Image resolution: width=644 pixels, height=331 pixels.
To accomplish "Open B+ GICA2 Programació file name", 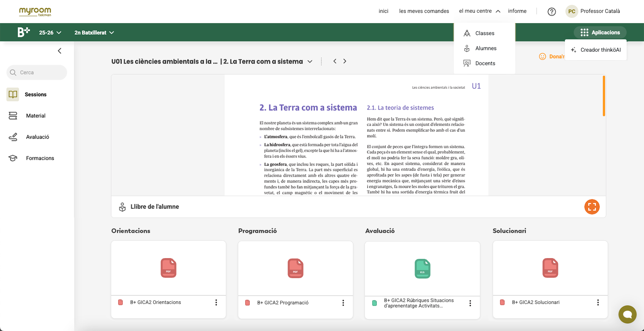I will pyautogui.click(x=283, y=303).
